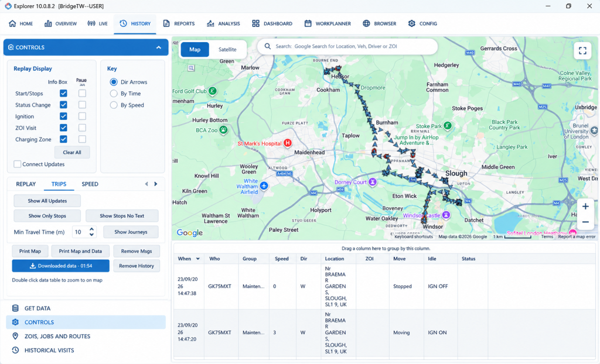The height and width of the screenshot is (364, 600).
Task: Click the tabs left arrow
Action: [x=146, y=184]
